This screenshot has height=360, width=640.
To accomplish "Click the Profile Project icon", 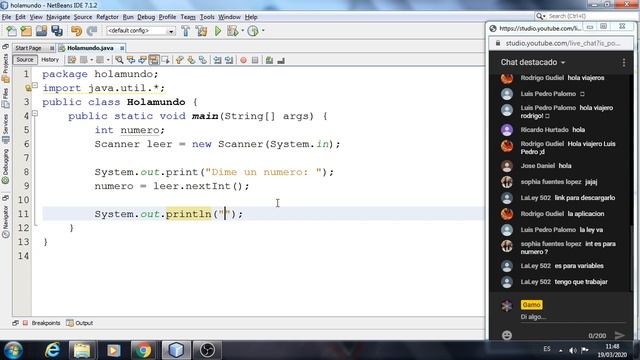I will tap(253, 31).
